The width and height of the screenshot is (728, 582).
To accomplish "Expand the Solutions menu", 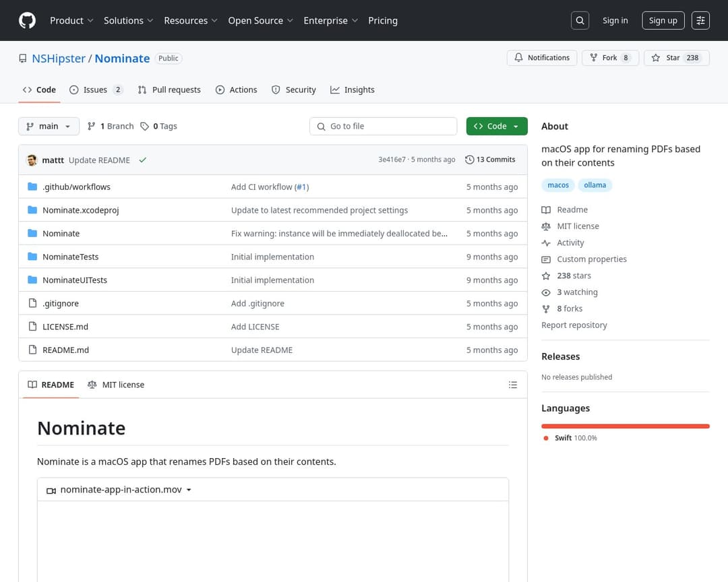I will pos(128,20).
